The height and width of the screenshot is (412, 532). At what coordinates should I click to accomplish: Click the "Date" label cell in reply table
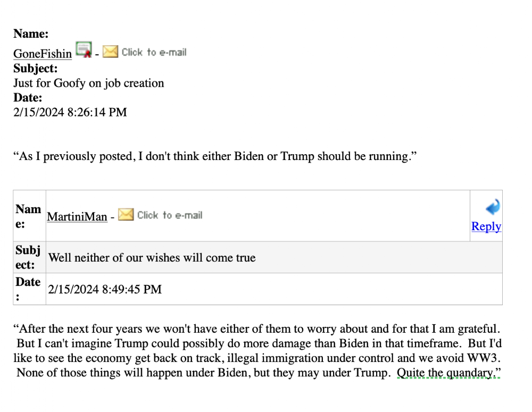tap(29, 289)
